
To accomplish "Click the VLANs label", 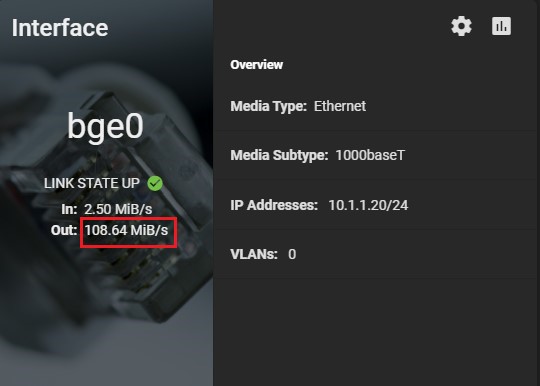I will tap(254, 254).
